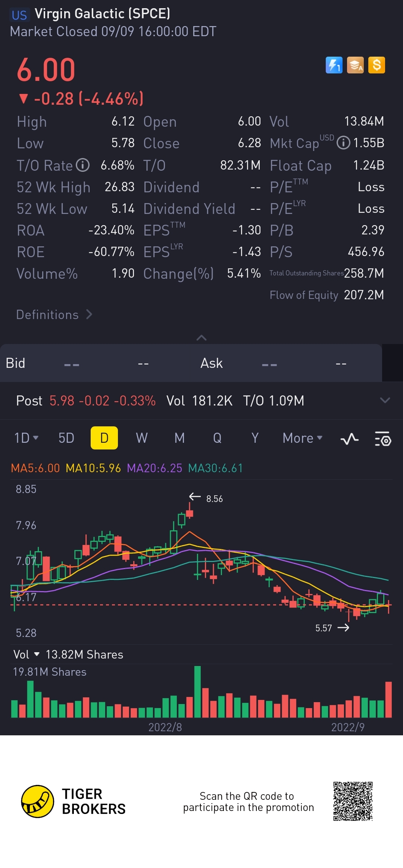The image size is (403, 868).
Task: Tap the Ask label in quote bar
Action: [x=211, y=363]
